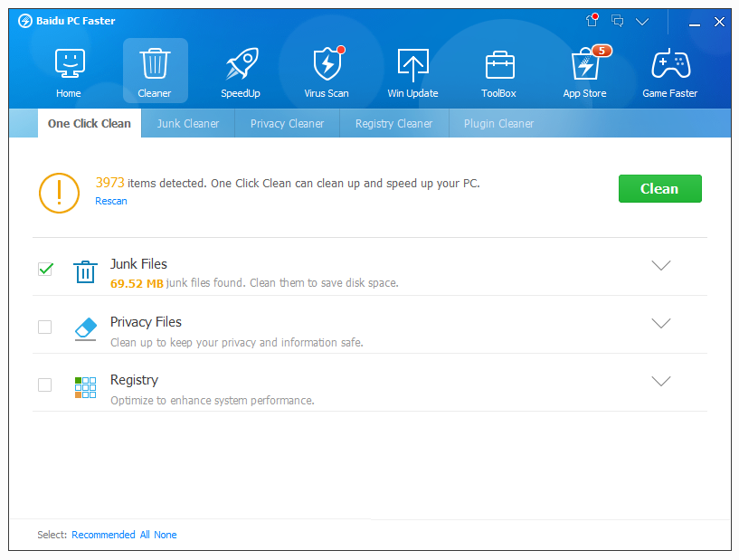Click the Registry grid icon
Viewport: 739px width, 560px height.
pos(85,387)
